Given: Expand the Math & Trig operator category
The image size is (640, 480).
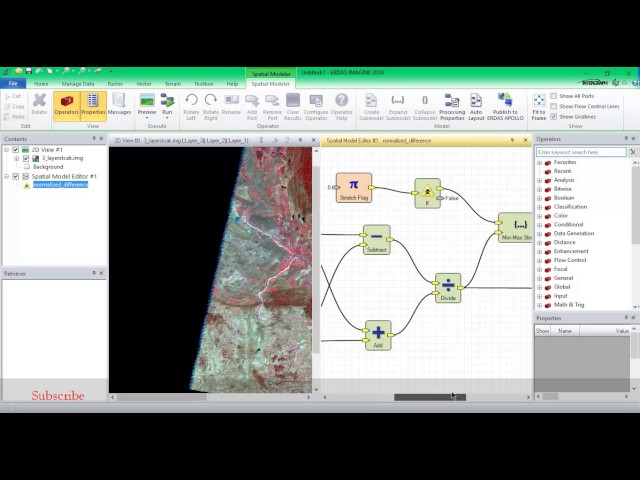Looking at the screenshot, I should pos(540,305).
